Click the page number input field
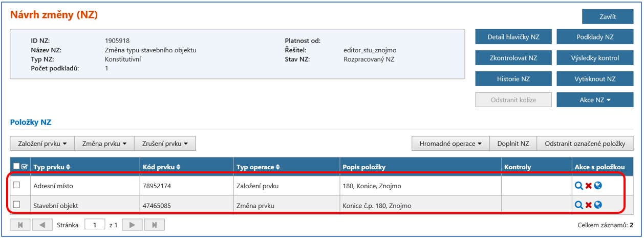The image size is (644, 238). [x=95, y=225]
